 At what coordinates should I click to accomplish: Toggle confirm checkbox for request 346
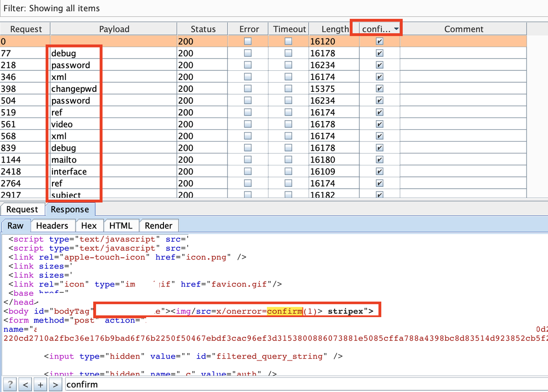pyautogui.click(x=379, y=77)
